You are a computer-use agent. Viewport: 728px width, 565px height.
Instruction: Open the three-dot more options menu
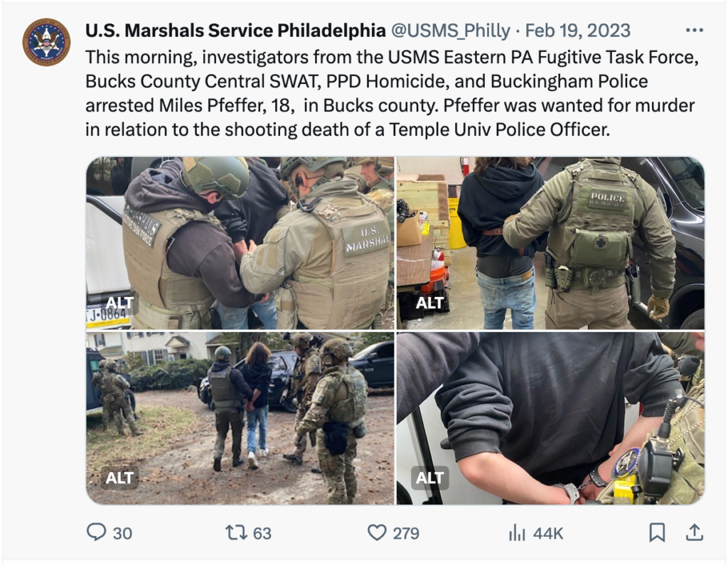(694, 30)
